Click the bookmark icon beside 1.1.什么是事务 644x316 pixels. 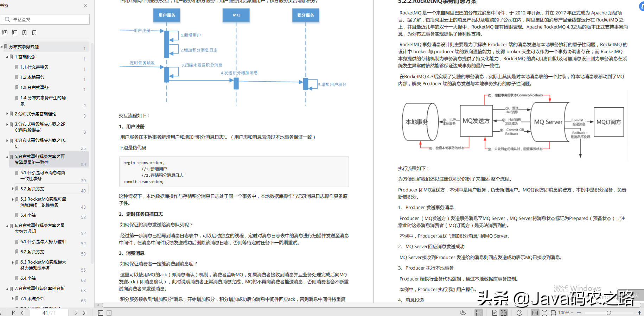pyautogui.click(x=17, y=67)
